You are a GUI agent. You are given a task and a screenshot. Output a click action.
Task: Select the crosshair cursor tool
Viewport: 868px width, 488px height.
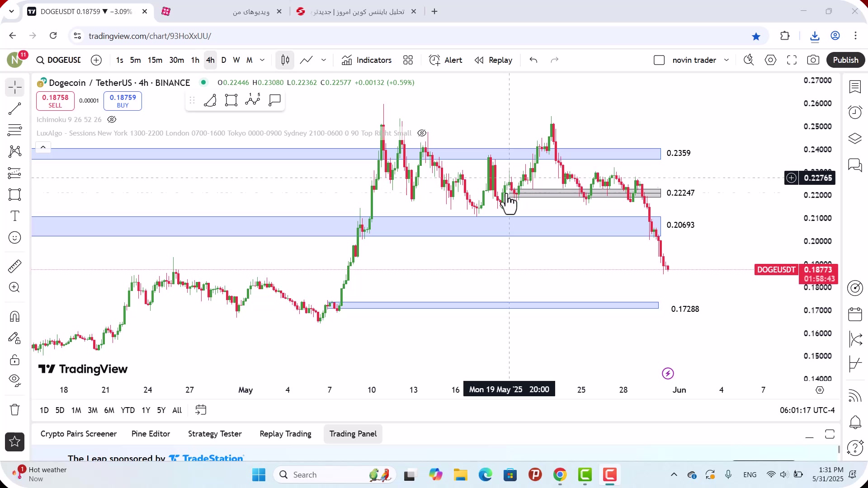point(15,87)
